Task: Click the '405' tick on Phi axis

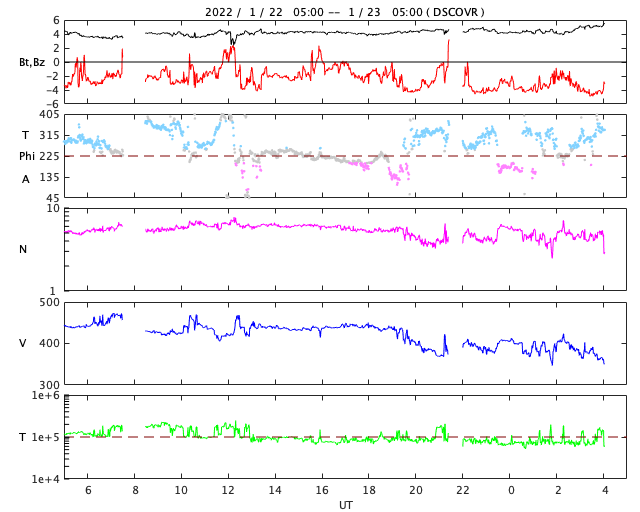Action: [x=51, y=115]
